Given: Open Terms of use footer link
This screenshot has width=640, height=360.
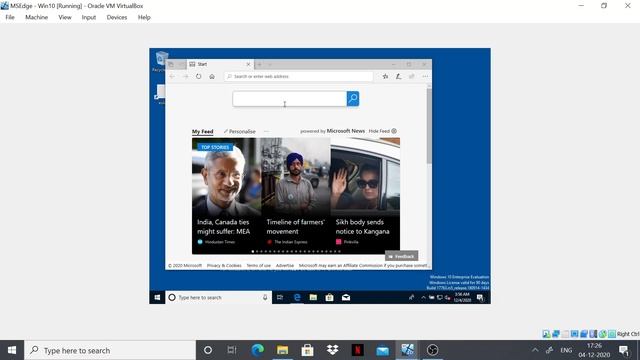Looking at the screenshot, I should [x=258, y=265].
